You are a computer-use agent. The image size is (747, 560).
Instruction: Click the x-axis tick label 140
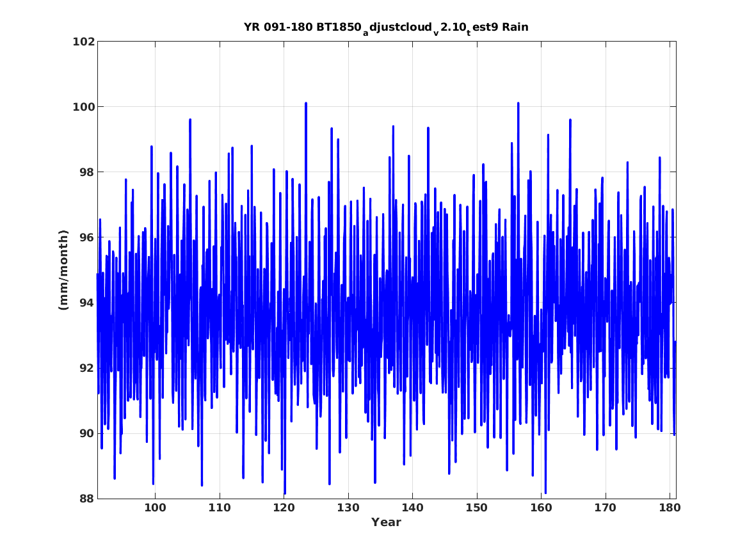(413, 508)
